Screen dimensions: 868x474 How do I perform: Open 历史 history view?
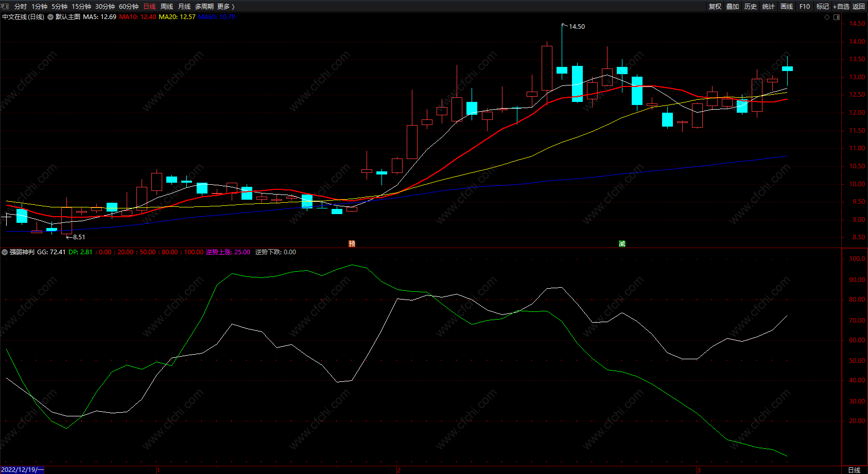coord(751,7)
